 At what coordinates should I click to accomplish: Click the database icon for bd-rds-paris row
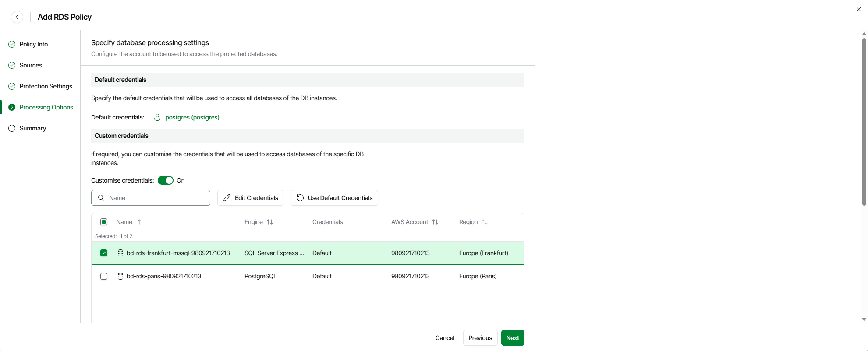[x=120, y=276]
